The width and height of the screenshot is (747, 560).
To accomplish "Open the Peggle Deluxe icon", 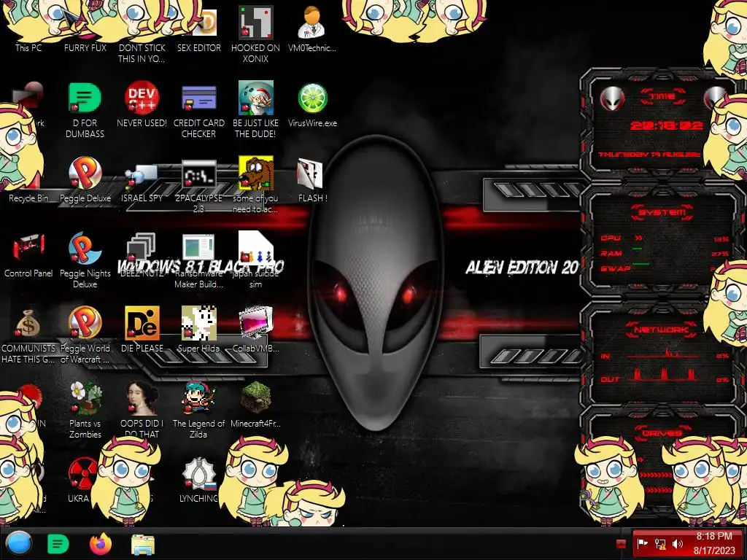I will (85, 173).
